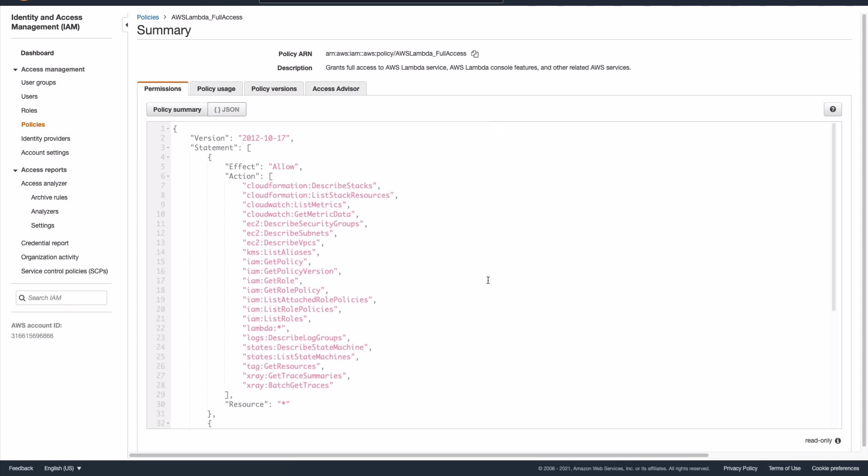
Task: Open the Roles page
Action: point(29,110)
